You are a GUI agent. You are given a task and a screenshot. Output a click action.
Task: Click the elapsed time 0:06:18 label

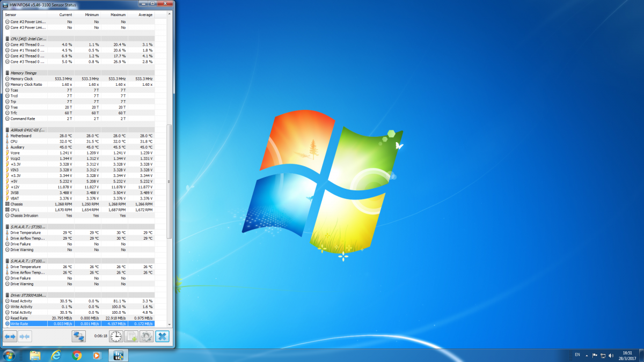point(100,336)
